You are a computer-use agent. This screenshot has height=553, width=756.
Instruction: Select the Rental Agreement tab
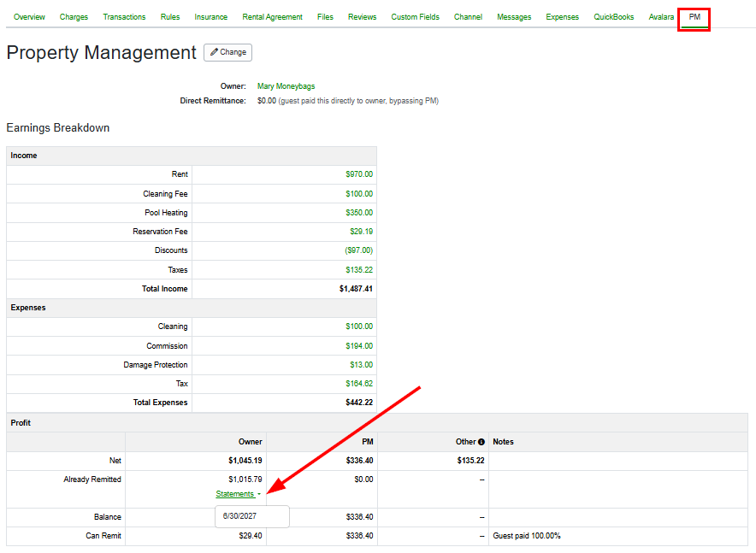pos(273,17)
